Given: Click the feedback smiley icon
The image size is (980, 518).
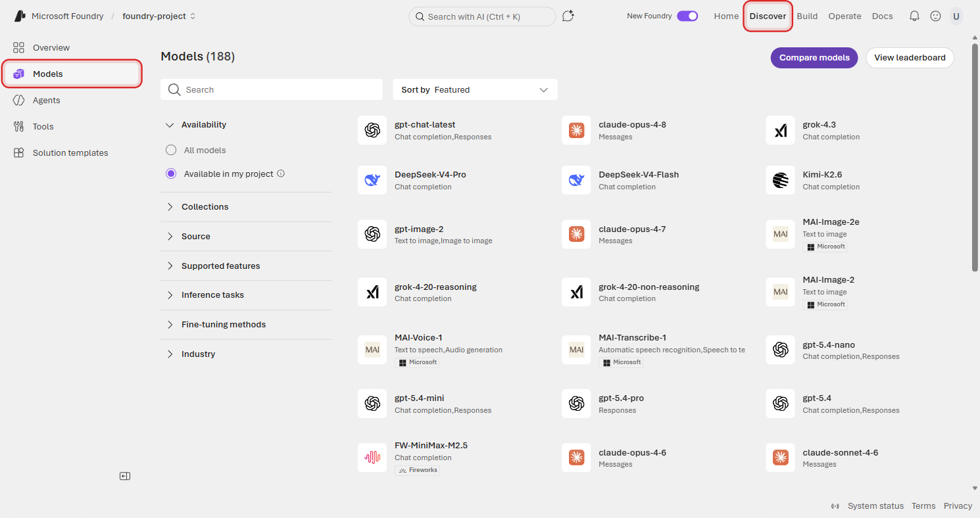Looking at the screenshot, I should (x=935, y=16).
